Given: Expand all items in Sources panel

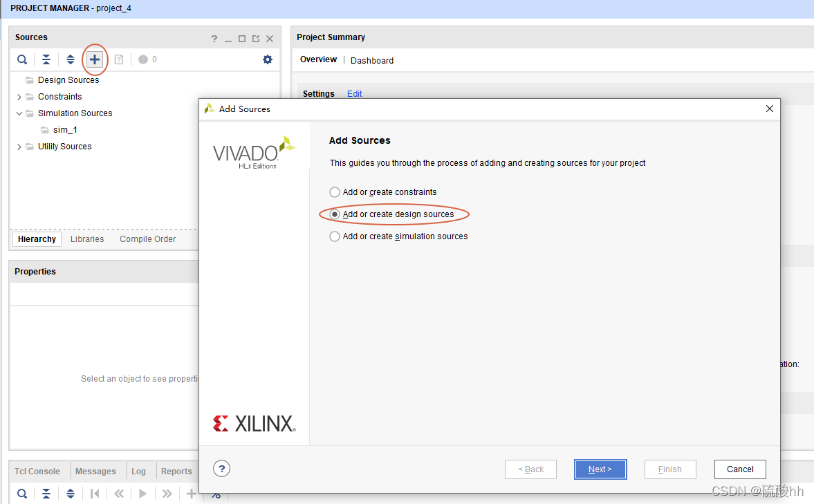Looking at the screenshot, I should click(71, 59).
